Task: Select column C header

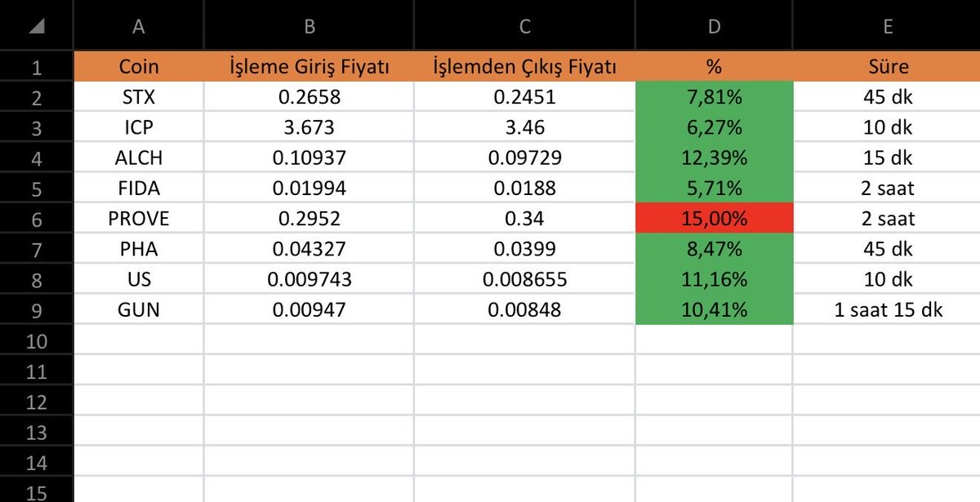Action: pyautogui.click(x=524, y=25)
